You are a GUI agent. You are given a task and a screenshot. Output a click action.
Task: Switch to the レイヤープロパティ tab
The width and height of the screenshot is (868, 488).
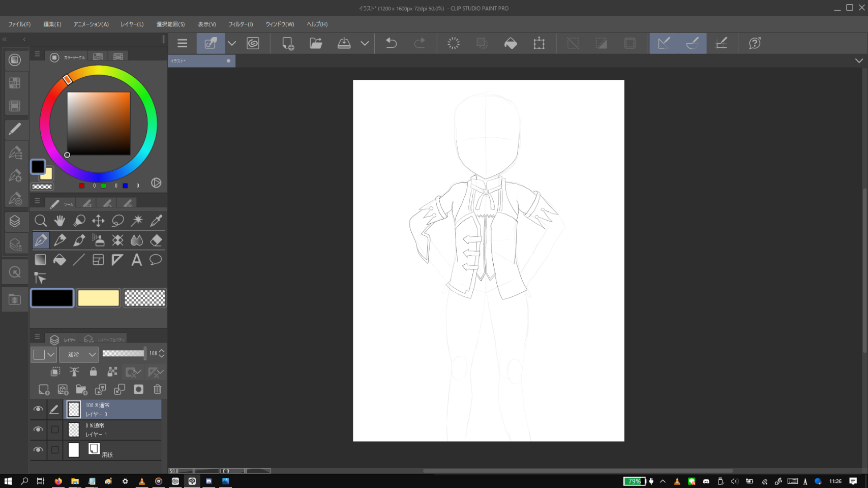point(104,339)
